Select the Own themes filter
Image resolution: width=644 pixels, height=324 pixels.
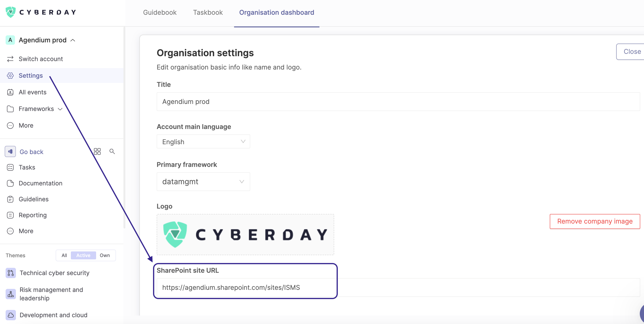click(x=105, y=255)
